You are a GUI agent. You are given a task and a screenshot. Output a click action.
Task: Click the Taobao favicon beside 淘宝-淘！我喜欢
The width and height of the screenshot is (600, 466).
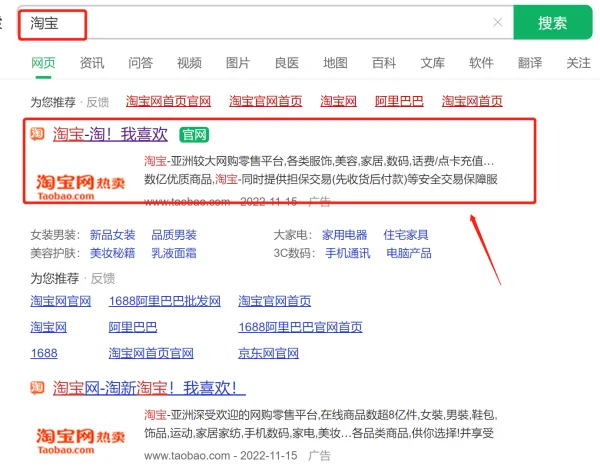coord(37,134)
